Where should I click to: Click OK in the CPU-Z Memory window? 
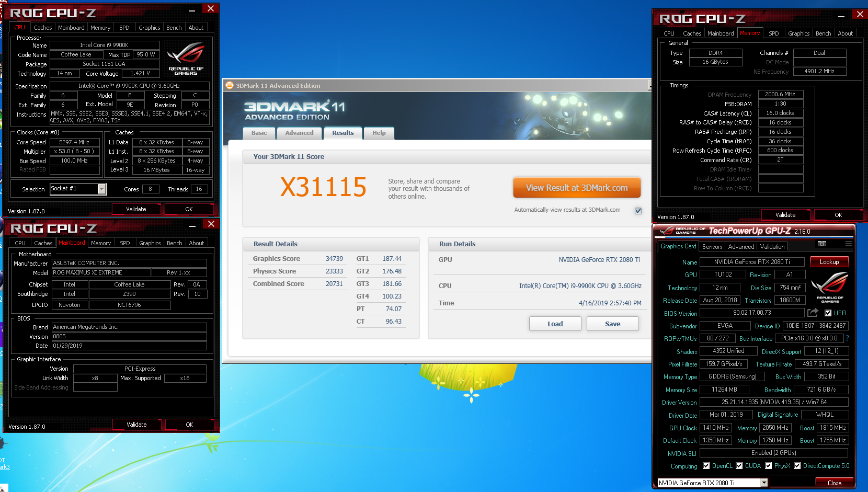pos(838,215)
